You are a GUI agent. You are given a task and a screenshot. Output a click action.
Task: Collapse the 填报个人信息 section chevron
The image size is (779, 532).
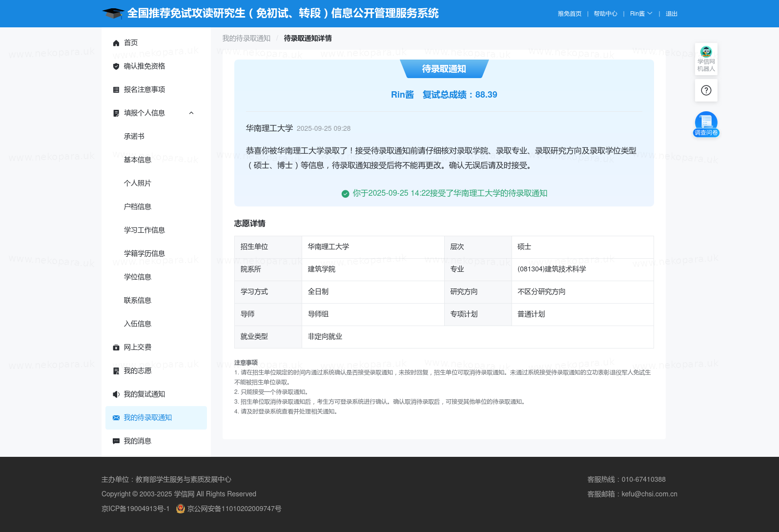point(191,113)
